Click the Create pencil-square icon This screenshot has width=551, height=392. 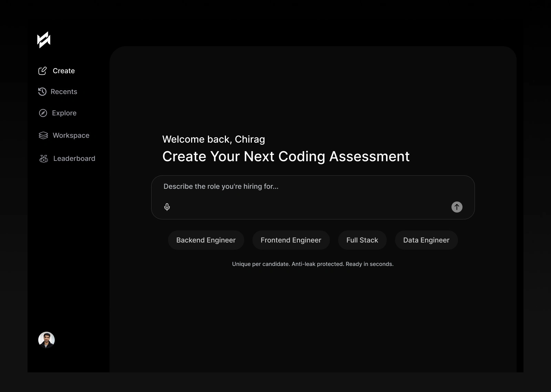(42, 71)
